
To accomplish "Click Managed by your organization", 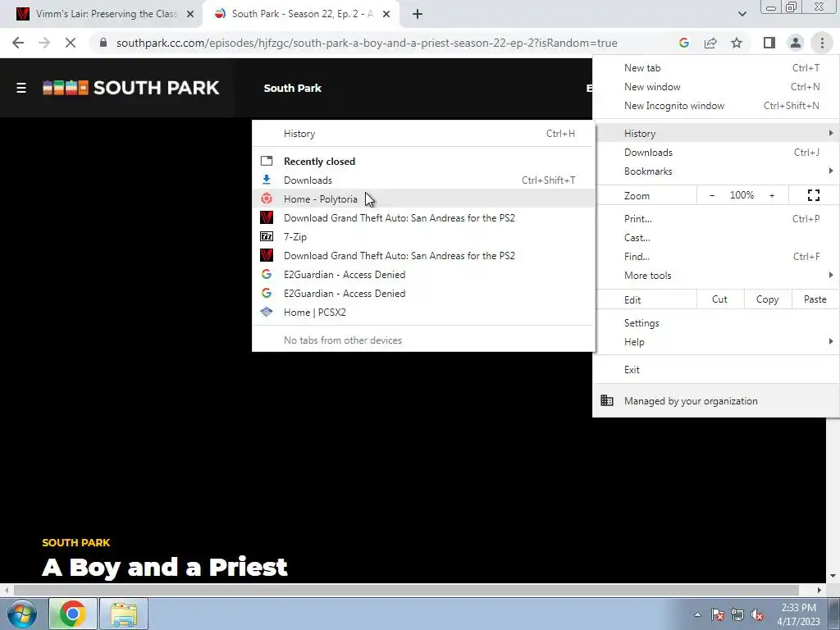I will pos(715,400).
